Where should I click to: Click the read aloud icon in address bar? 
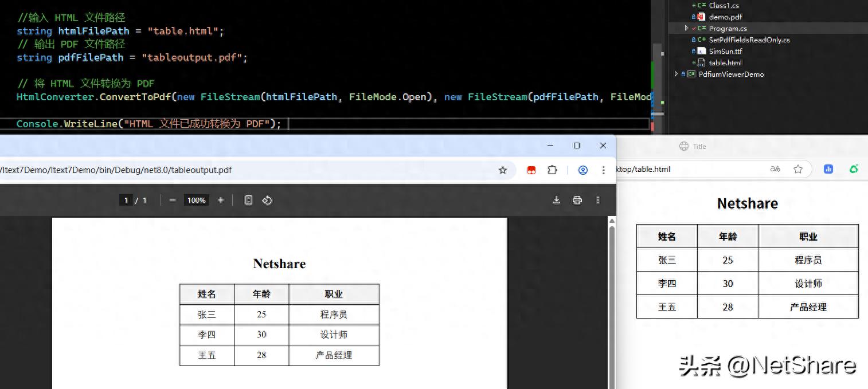[x=775, y=169]
